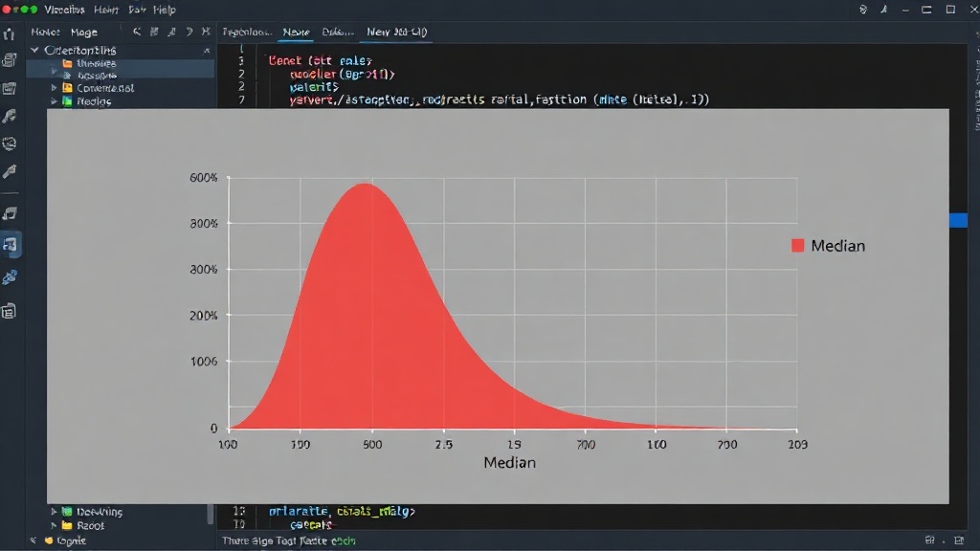Open the menu left of Help
Viewport: 980px width, 551px height.
click(137, 10)
